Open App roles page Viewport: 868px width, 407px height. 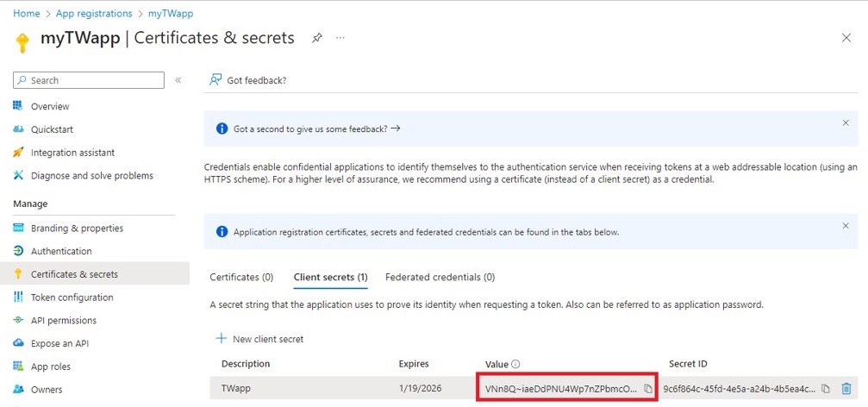coord(51,366)
